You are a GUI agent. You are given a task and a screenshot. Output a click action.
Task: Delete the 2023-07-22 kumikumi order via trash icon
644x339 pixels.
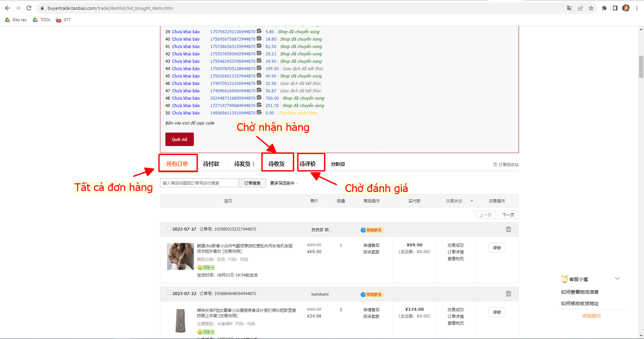point(508,294)
